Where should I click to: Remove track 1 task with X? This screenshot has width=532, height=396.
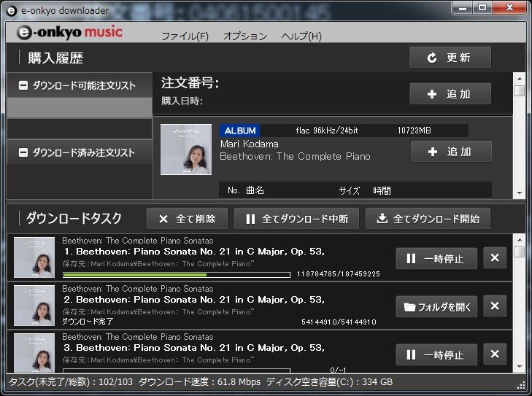pyautogui.click(x=495, y=258)
